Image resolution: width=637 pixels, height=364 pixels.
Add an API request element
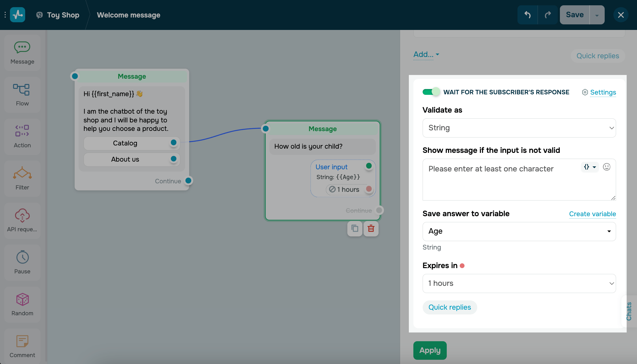pyautogui.click(x=22, y=215)
